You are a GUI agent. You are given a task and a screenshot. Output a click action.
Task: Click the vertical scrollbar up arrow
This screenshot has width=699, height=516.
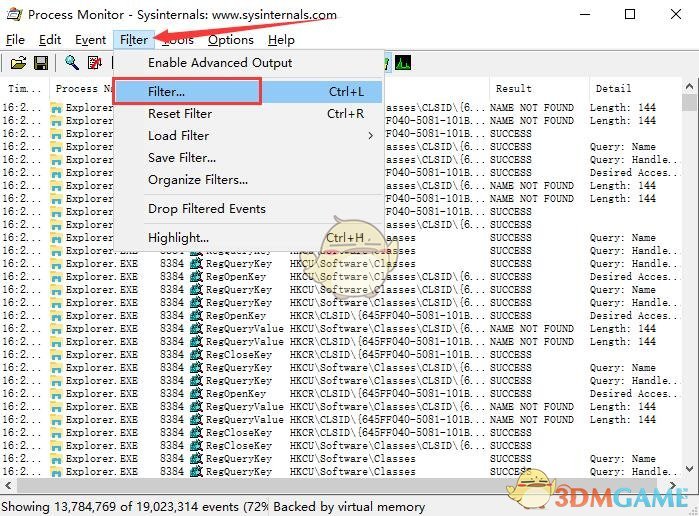[x=689, y=87]
